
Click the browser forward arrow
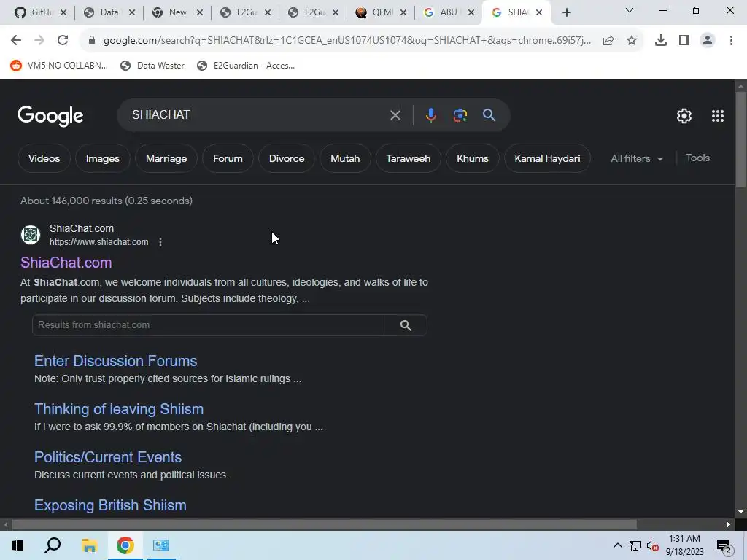[x=39, y=41]
